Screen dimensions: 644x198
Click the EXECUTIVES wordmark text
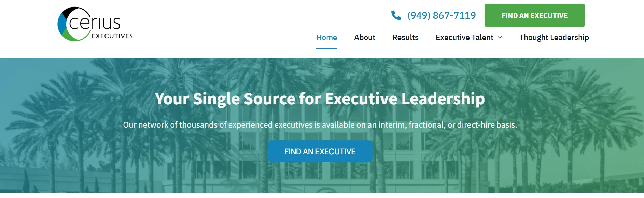click(112, 35)
